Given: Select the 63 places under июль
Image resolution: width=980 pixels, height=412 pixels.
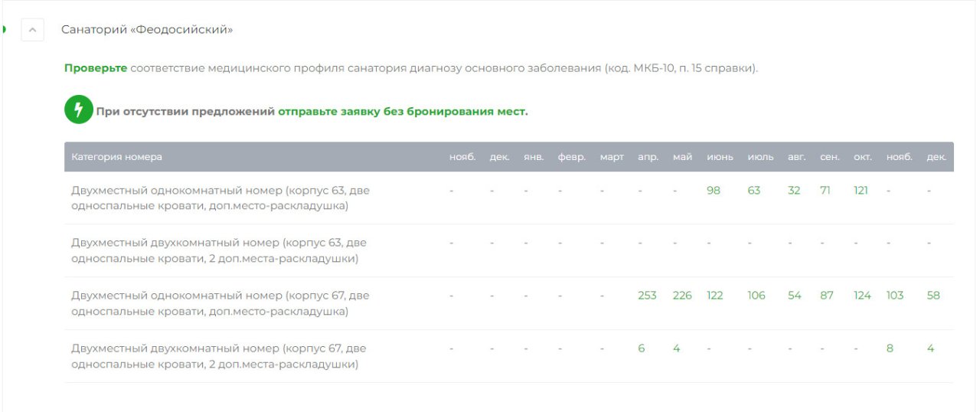Looking at the screenshot, I should pyautogui.click(x=754, y=191).
